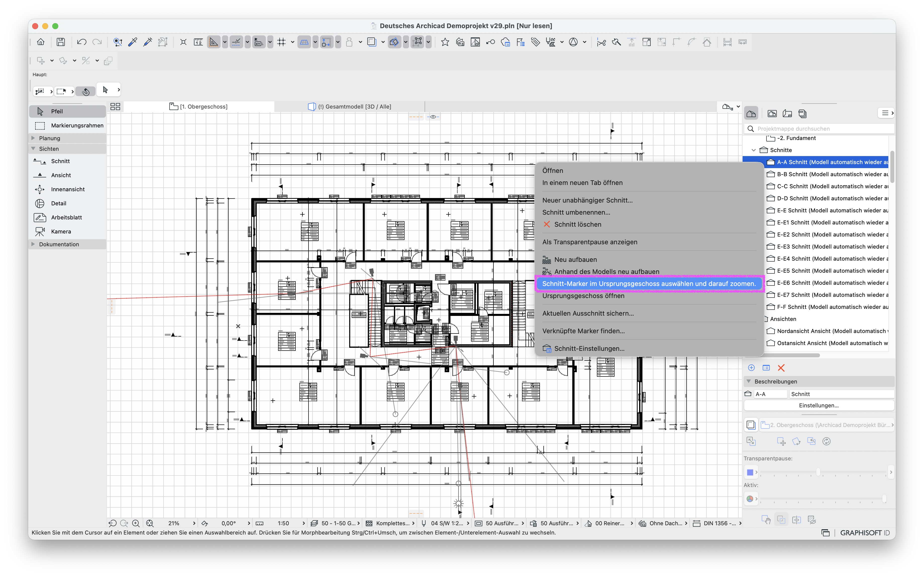Open the 2. Obergeschoss reference chooser dropdown

click(826, 425)
